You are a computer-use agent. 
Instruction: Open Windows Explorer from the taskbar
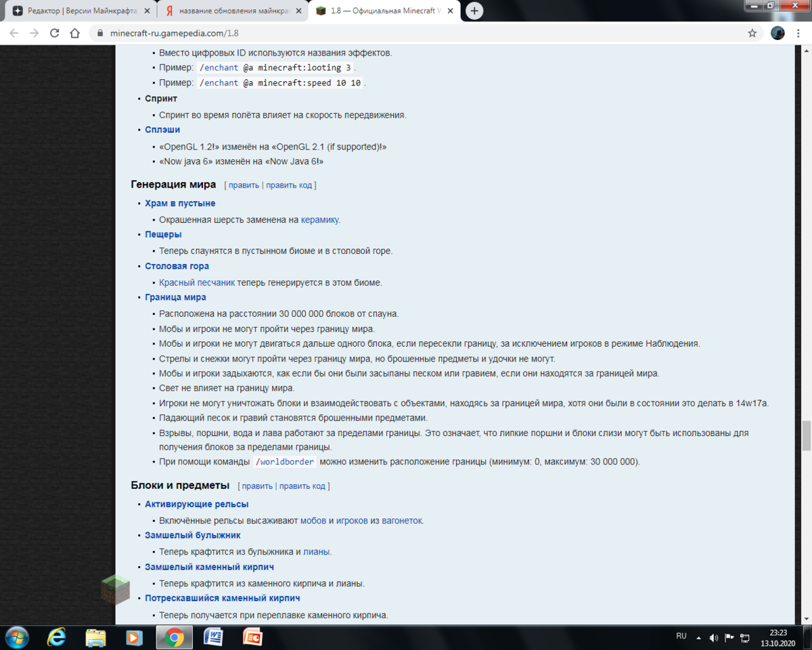pyautogui.click(x=95, y=637)
